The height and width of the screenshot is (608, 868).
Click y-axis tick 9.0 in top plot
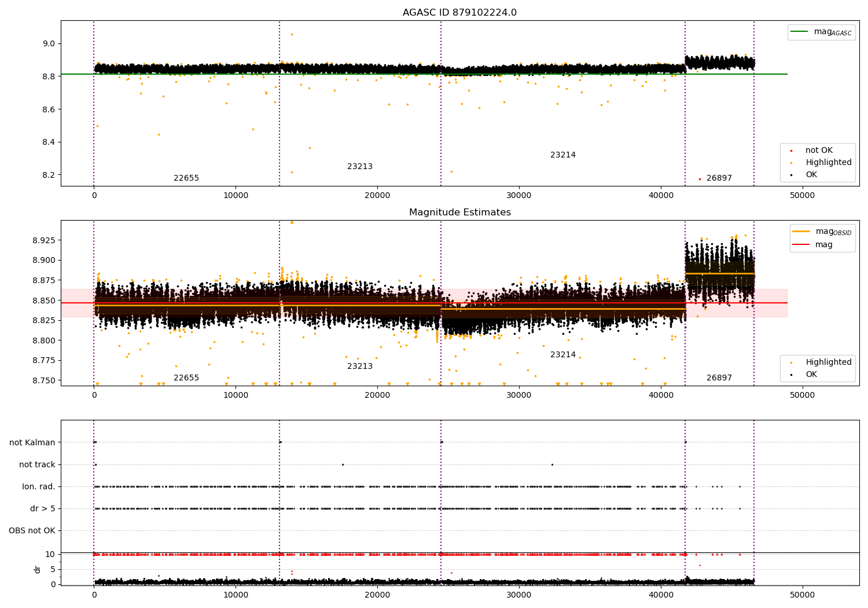pos(49,44)
